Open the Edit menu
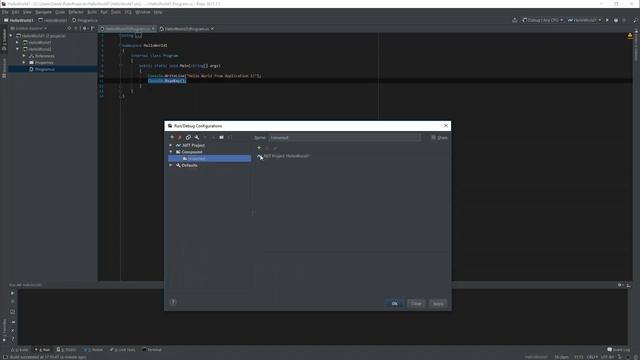 click(15, 12)
